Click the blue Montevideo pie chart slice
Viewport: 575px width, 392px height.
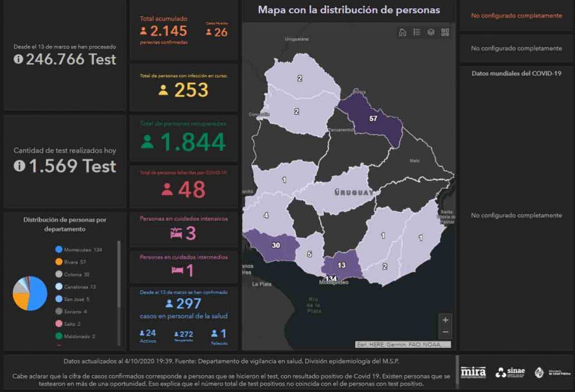pyautogui.click(x=38, y=293)
